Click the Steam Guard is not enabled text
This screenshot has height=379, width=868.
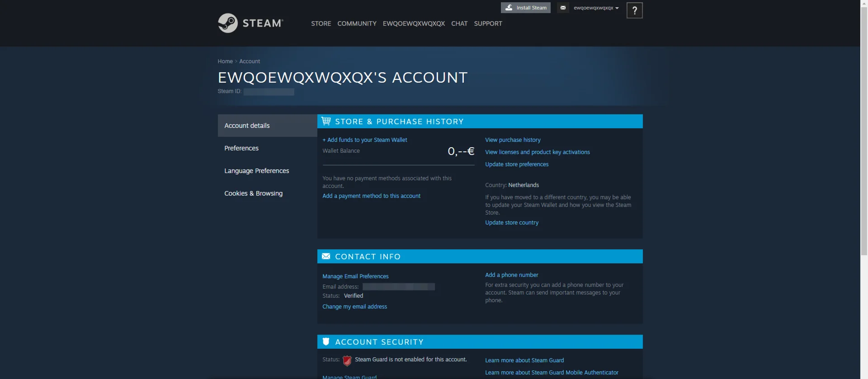411,360
